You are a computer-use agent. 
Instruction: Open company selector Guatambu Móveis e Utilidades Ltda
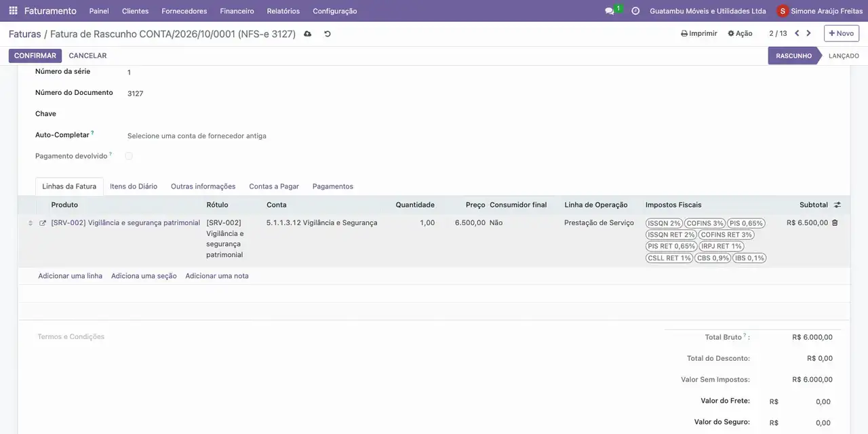[x=708, y=11]
